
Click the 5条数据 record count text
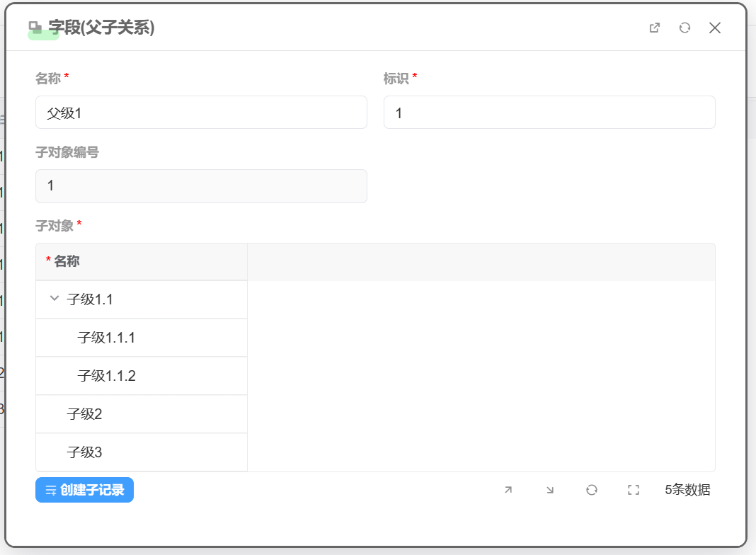[x=687, y=490]
